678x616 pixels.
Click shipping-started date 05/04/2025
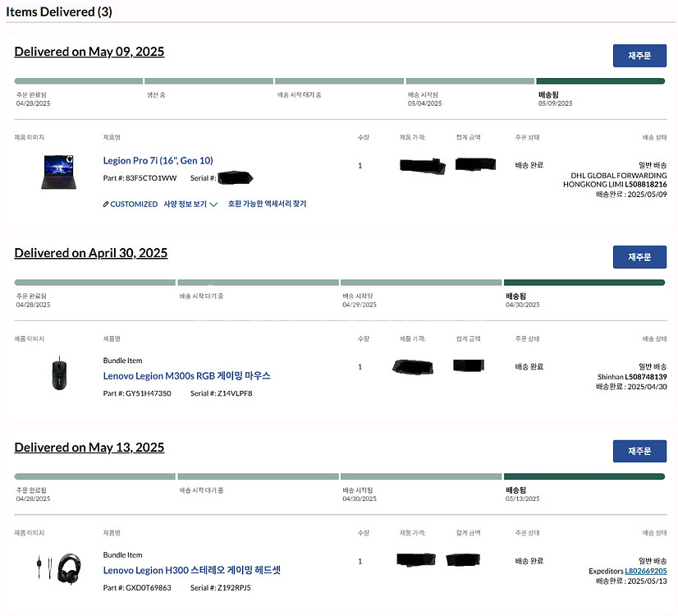[x=424, y=103]
